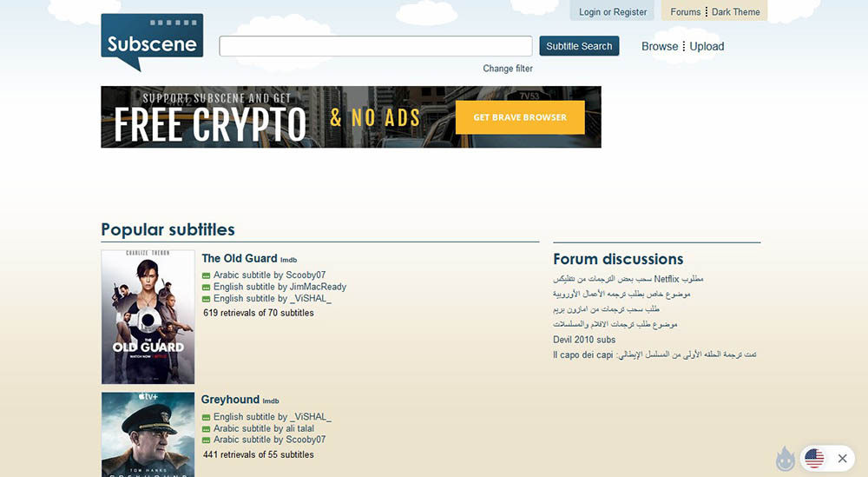Open The Old Guard Imdb link
This screenshot has height=477, width=868.
point(291,260)
